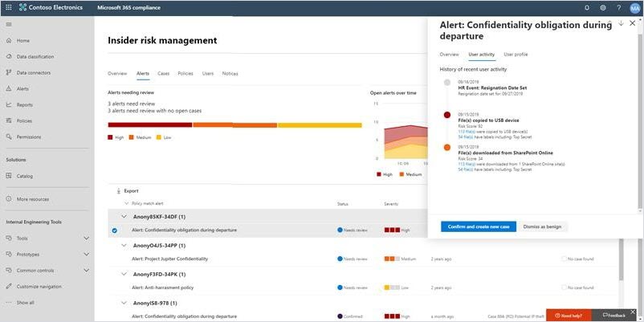Expand the Prototypes sidebar section
This screenshot has width=644, height=322.
86,255
